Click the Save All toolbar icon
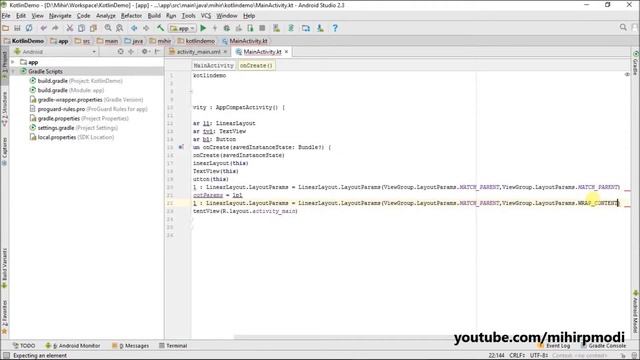 coord(17,28)
